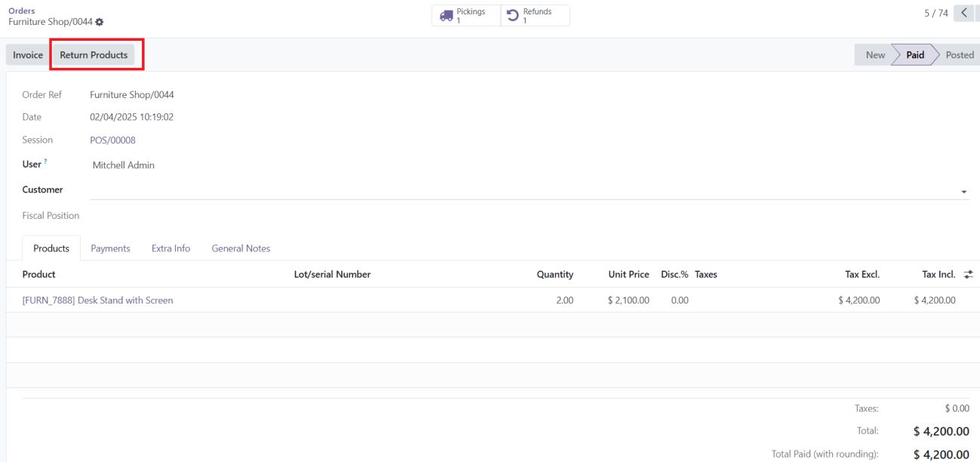Screen dimensions: 980x462
Task: Click the Refunds undo arrow icon
Action: (513, 16)
